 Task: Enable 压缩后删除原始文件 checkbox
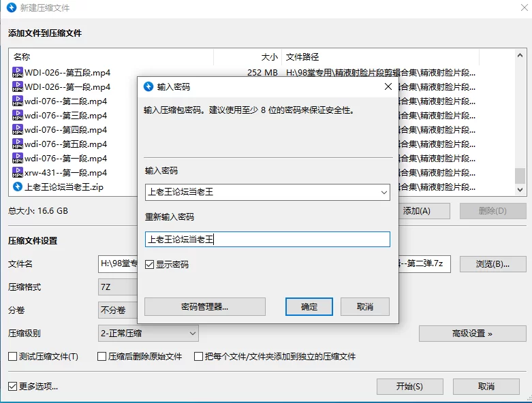coord(101,357)
